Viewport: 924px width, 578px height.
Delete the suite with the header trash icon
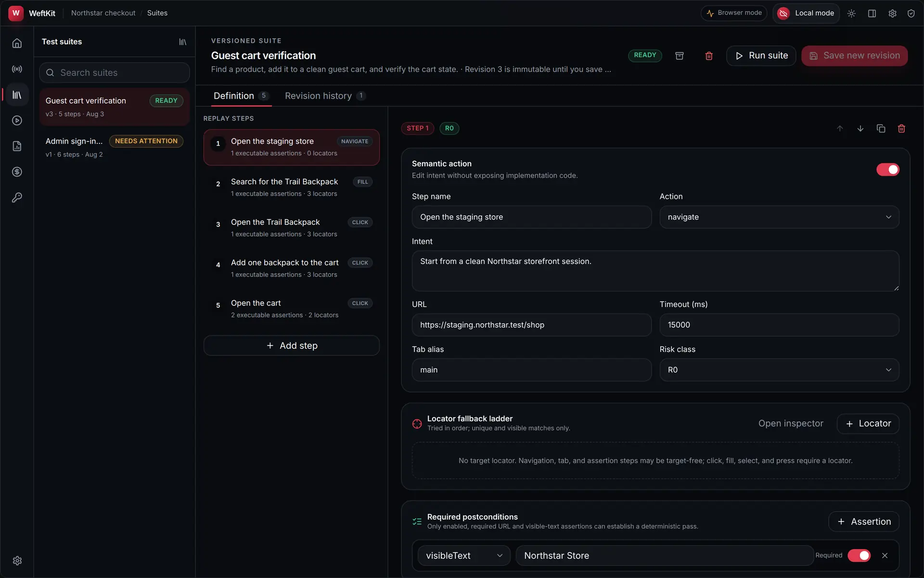pyautogui.click(x=709, y=56)
